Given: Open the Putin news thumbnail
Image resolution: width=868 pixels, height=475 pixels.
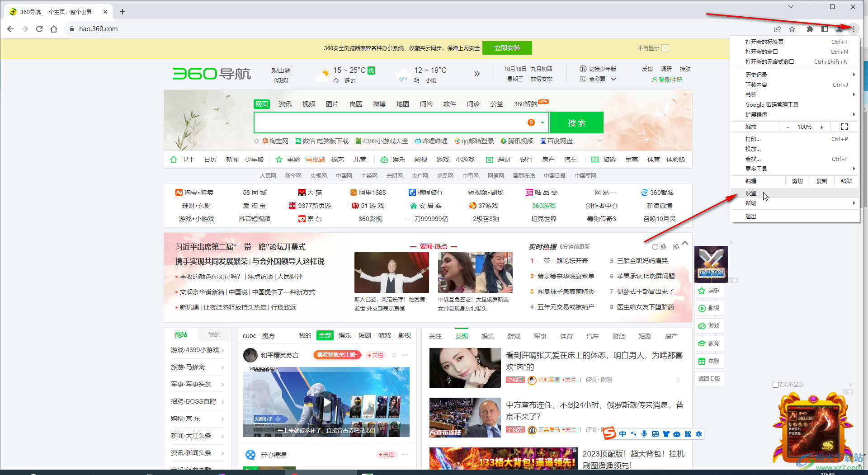Looking at the screenshot, I should [x=465, y=418].
